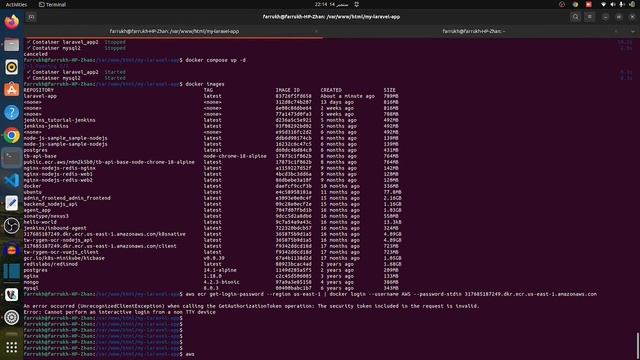Open the Settings gear in dock
The width and height of the screenshot is (640, 360).
pyautogui.click(x=11, y=317)
